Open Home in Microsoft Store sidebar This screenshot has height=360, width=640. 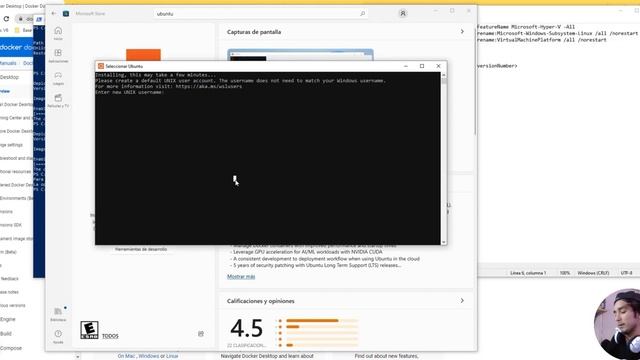58,33
